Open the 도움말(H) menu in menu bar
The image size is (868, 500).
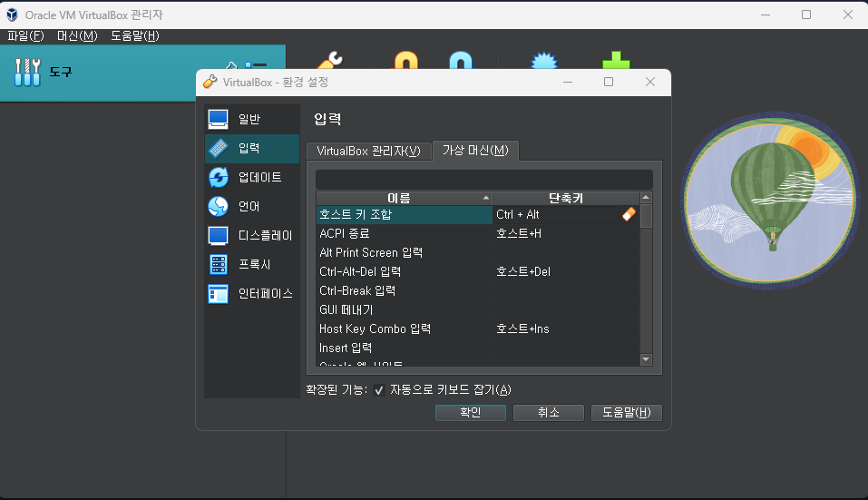click(x=135, y=36)
